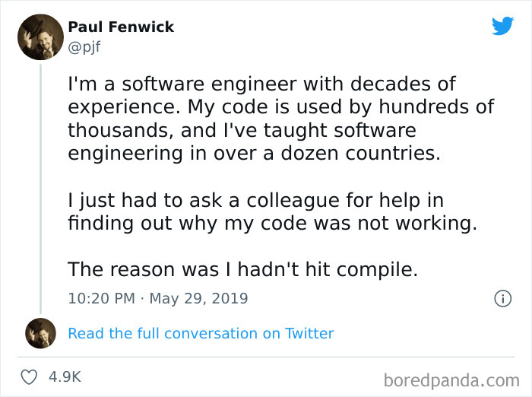Screen dimensions: 532x397
Task: Click the May 29, 2019 date
Action: [199, 299]
